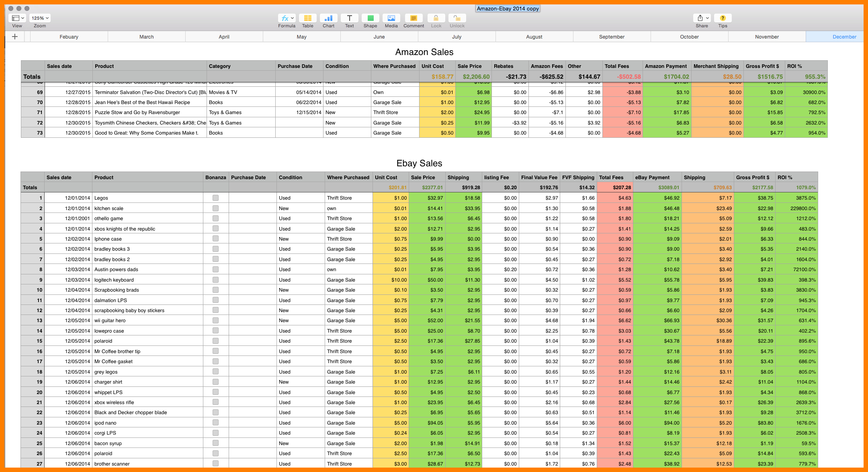Expand the View options menu
The image size is (868, 472).
click(17, 18)
